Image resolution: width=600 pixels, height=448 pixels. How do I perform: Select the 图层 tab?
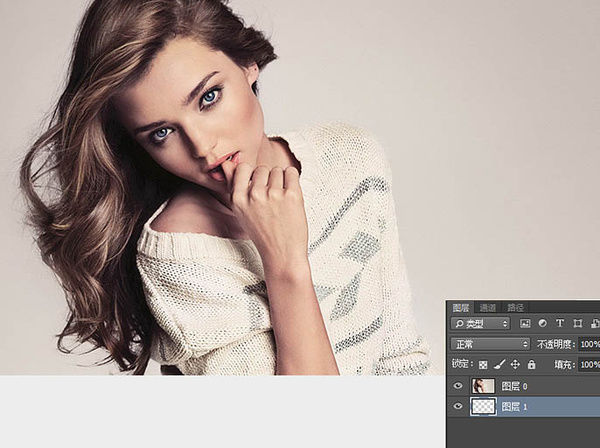pos(461,308)
